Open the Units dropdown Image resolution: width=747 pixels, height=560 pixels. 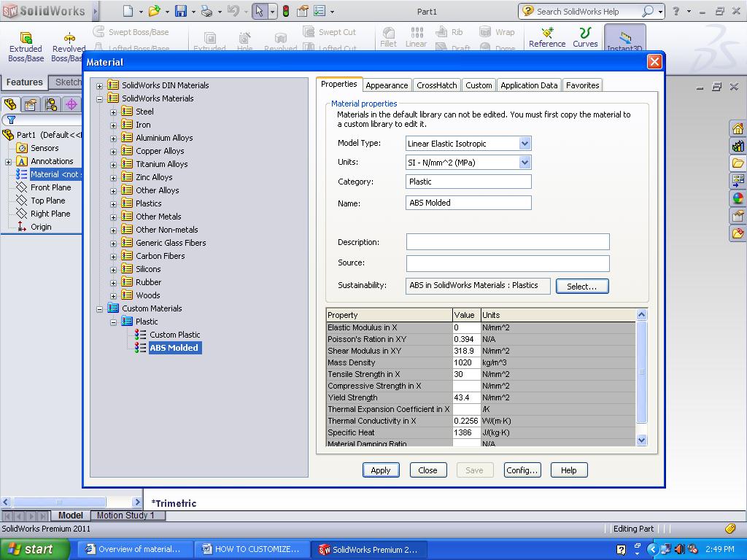click(525, 163)
